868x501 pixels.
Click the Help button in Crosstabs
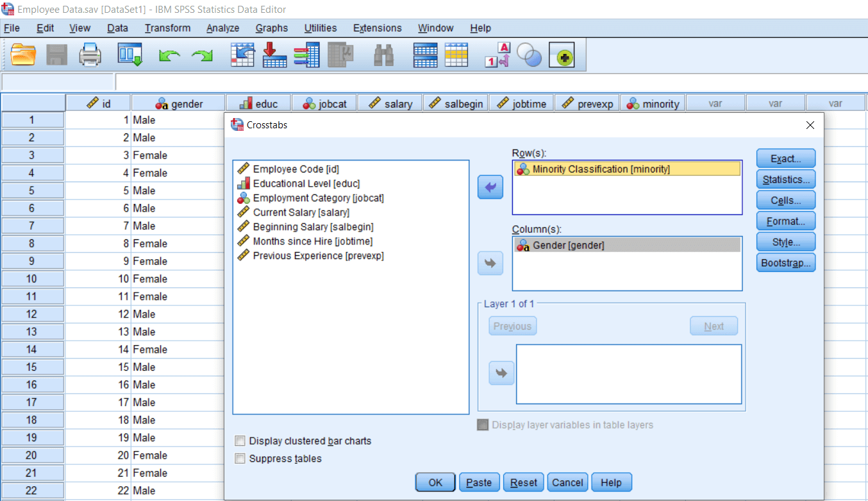pyautogui.click(x=612, y=482)
